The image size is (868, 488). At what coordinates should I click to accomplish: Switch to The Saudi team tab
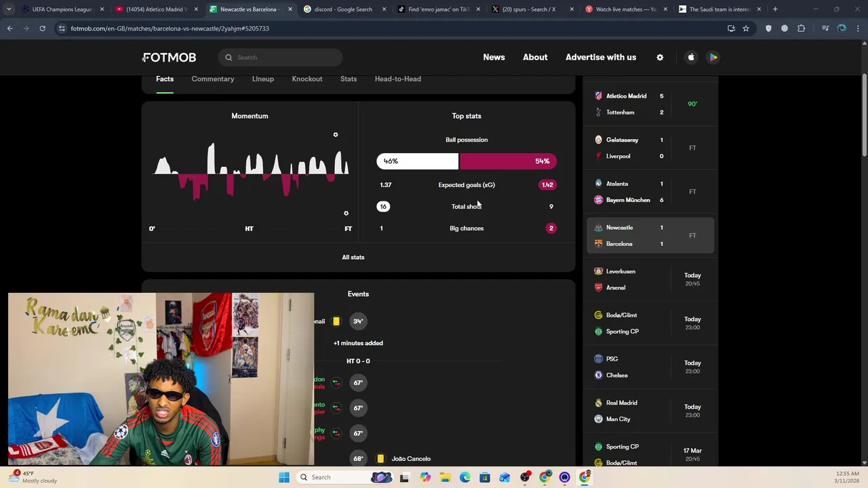[719, 9]
